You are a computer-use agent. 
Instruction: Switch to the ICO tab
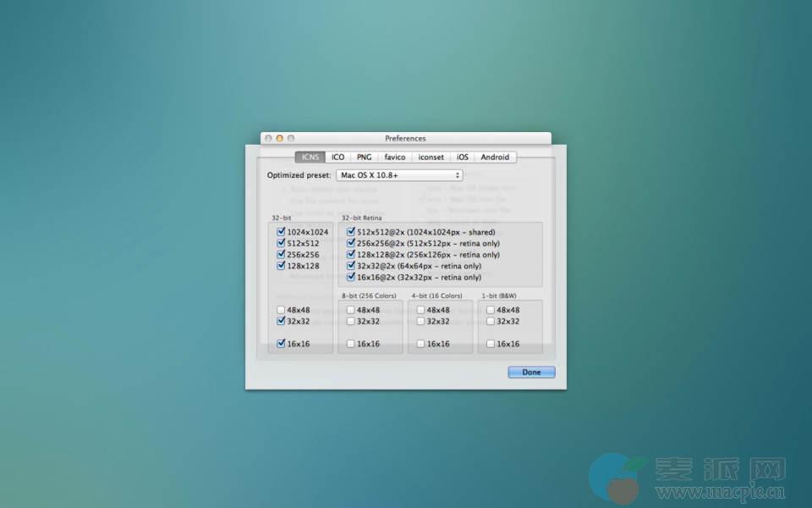coord(337,157)
